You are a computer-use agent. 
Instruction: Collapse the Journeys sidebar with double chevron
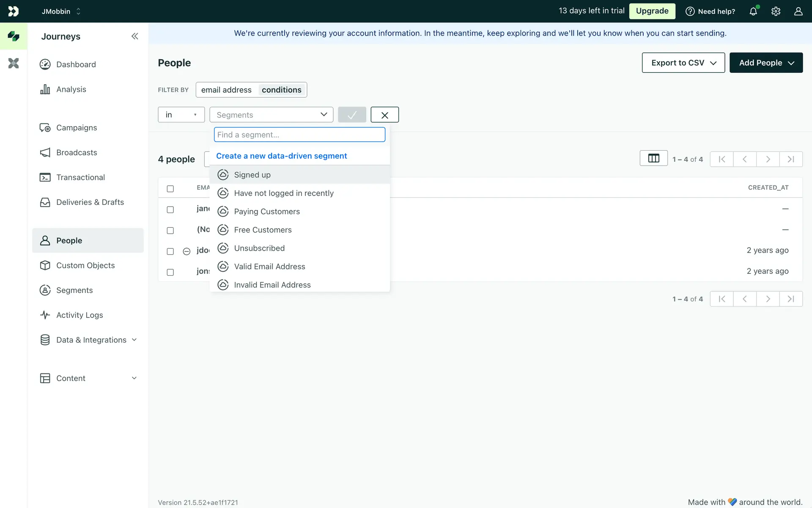point(134,36)
